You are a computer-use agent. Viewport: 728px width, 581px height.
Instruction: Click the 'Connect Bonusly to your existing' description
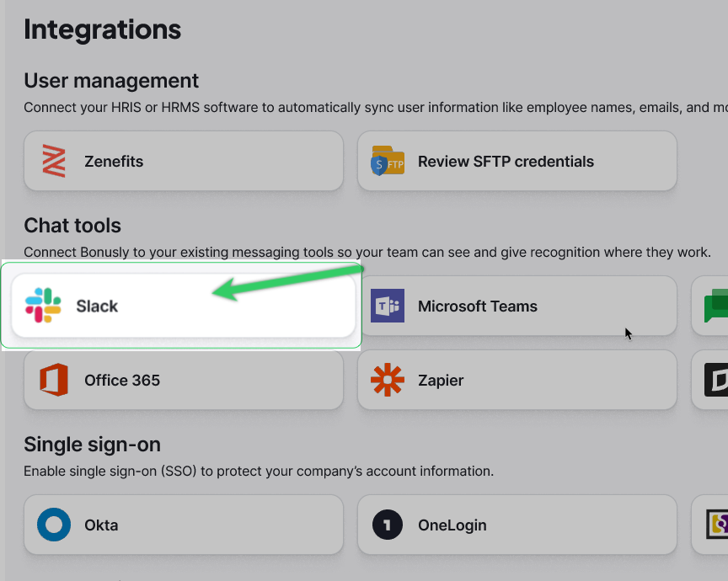coord(367,252)
